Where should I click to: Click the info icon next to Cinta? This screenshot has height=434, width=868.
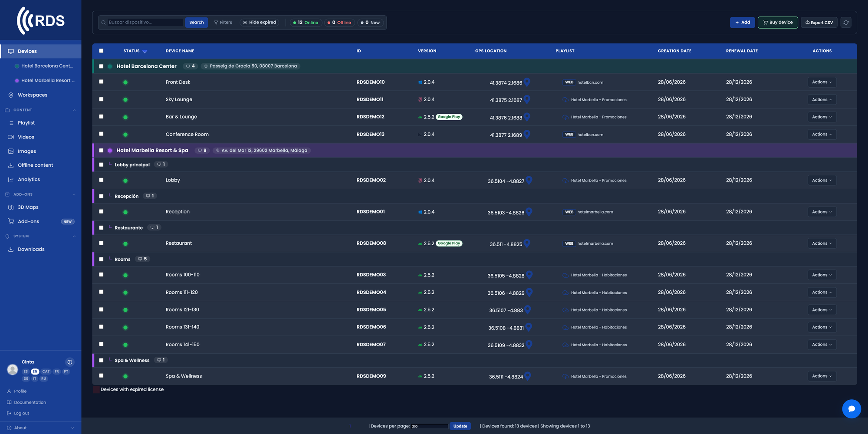point(70,362)
